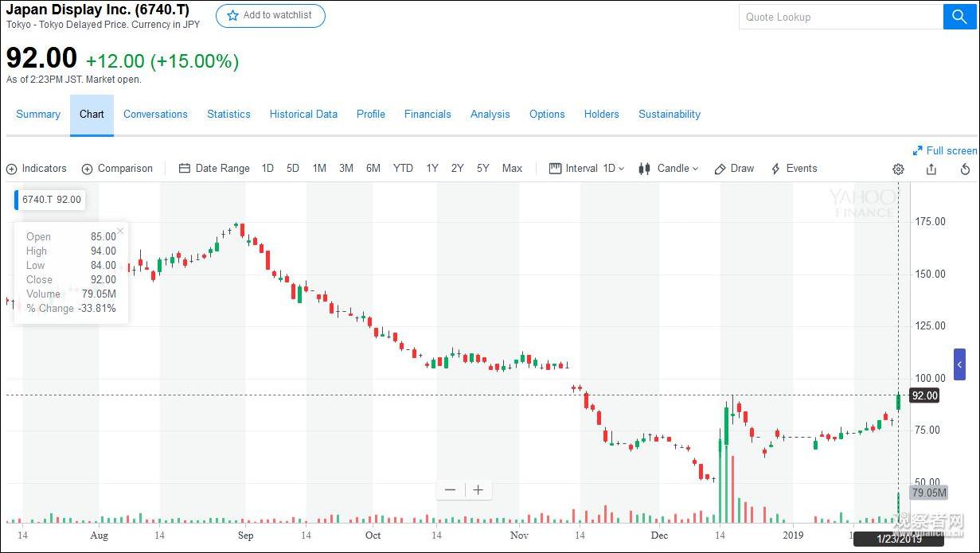Open the Analysis tab

pyautogui.click(x=490, y=114)
